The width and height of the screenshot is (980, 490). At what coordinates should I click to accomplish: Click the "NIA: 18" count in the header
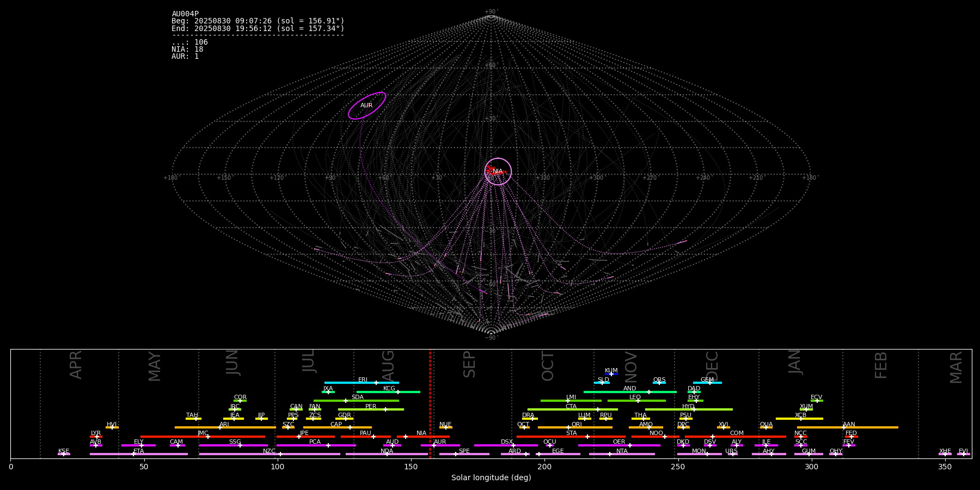click(187, 50)
